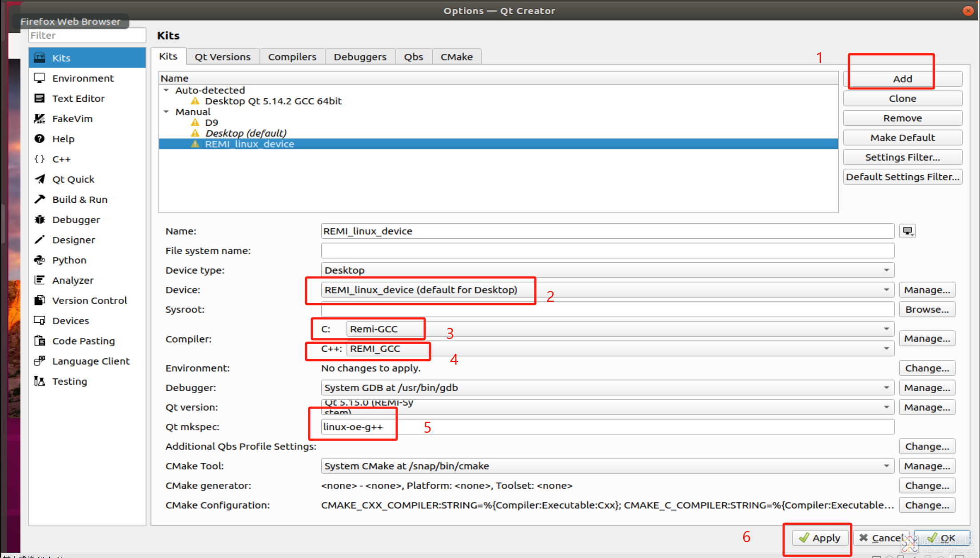Viewport: 980px width, 558px height.
Task: Click the Qt mkspec input field
Action: point(607,427)
